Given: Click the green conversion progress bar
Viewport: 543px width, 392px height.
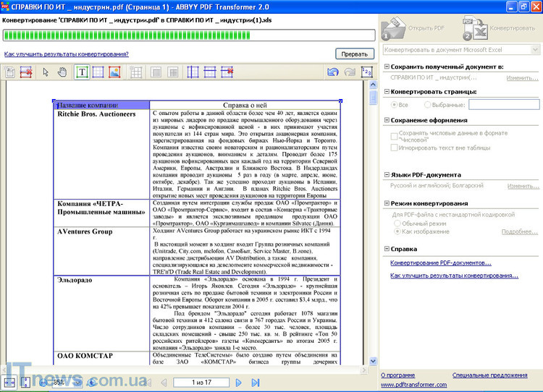Looking at the screenshot, I should (x=189, y=35).
